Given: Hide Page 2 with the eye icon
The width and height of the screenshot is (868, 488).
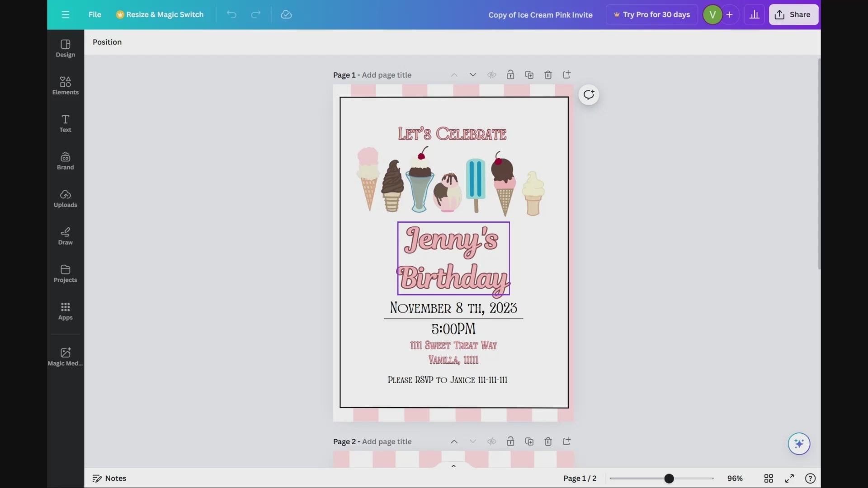Looking at the screenshot, I should [x=491, y=441].
